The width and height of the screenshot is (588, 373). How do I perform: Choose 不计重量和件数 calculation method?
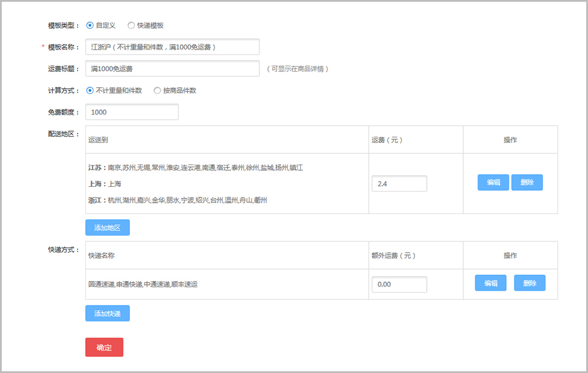pyautogui.click(x=89, y=90)
